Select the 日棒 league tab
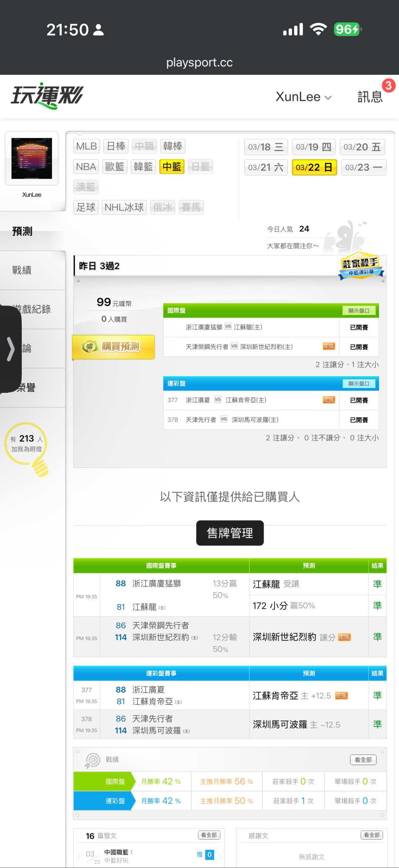399x868 pixels. [x=116, y=146]
